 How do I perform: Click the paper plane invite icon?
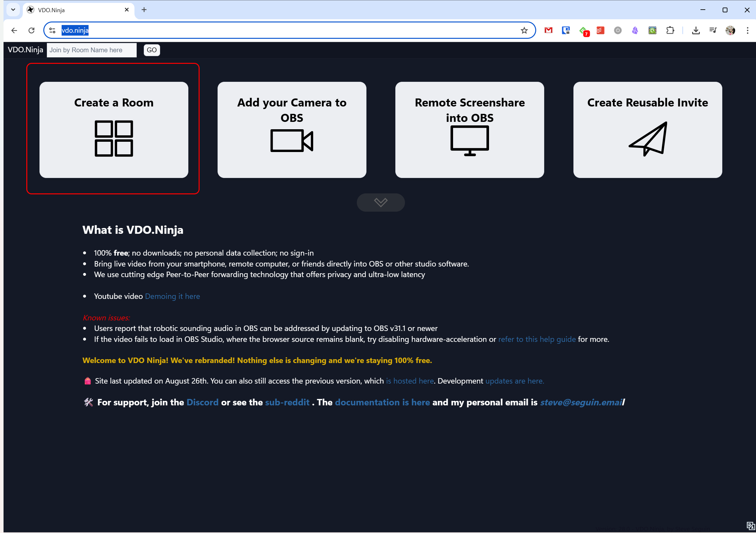(648, 139)
